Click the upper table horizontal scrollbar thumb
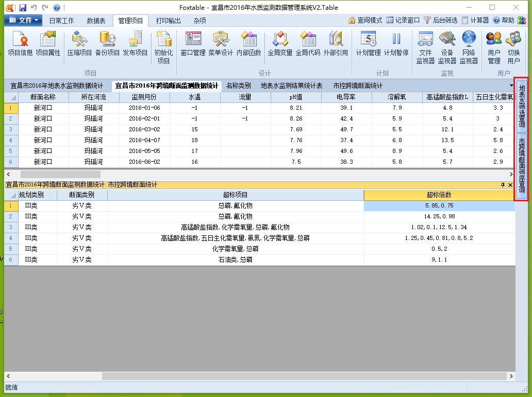The image size is (532, 397). pyautogui.click(x=60, y=174)
